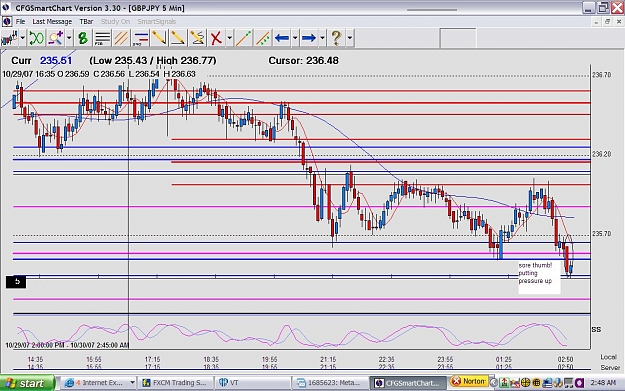Click the empty box in the toolbar
Viewport: 625px width, 391px height.
click(x=458, y=38)
